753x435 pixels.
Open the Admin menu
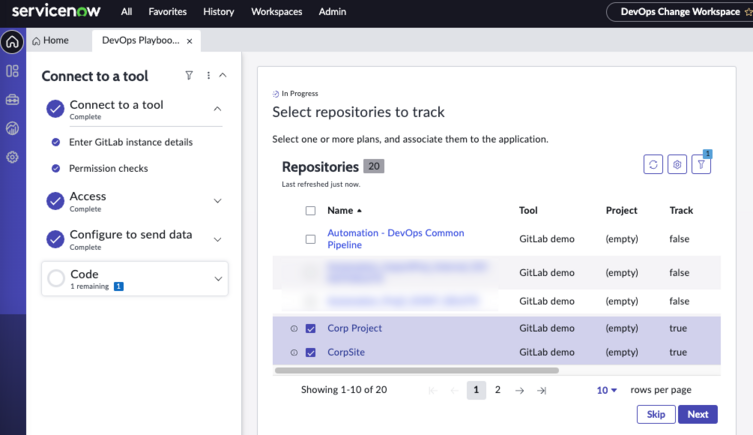coord(332,12)
